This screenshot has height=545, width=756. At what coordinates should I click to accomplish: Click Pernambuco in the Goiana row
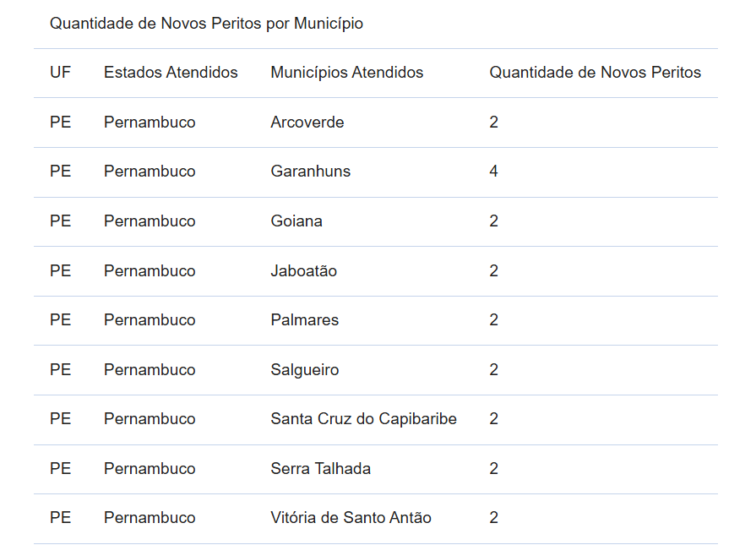click(150, 221)
